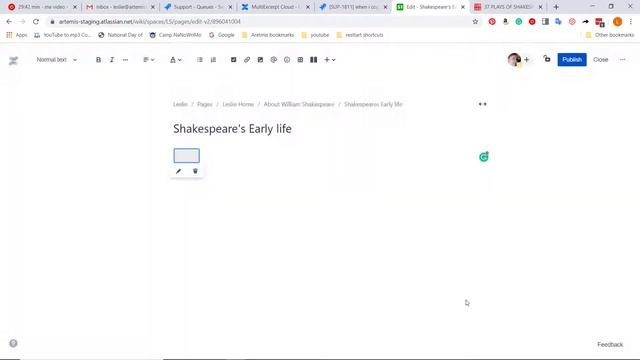Open the Apps bookmark shortcut
Screen dimensions: 640x360
click(17, 35)
